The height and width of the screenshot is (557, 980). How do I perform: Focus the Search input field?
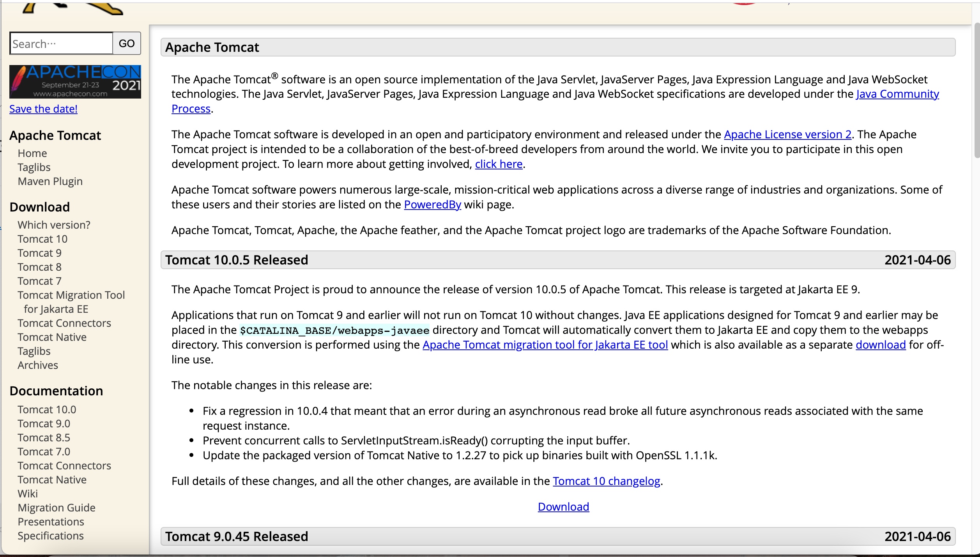click(x=61, y=44)
